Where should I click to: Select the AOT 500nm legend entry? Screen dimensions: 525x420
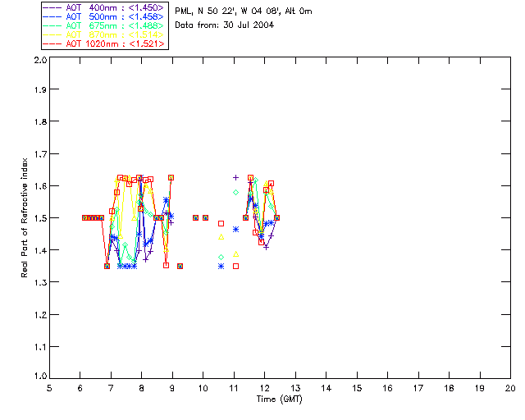(103, 16)
